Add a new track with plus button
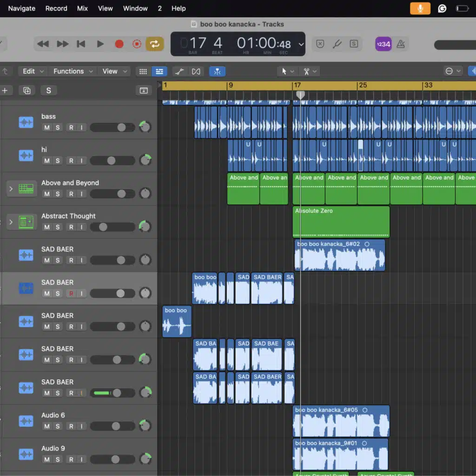The image size is (476, 476). [x=5, y=91]
